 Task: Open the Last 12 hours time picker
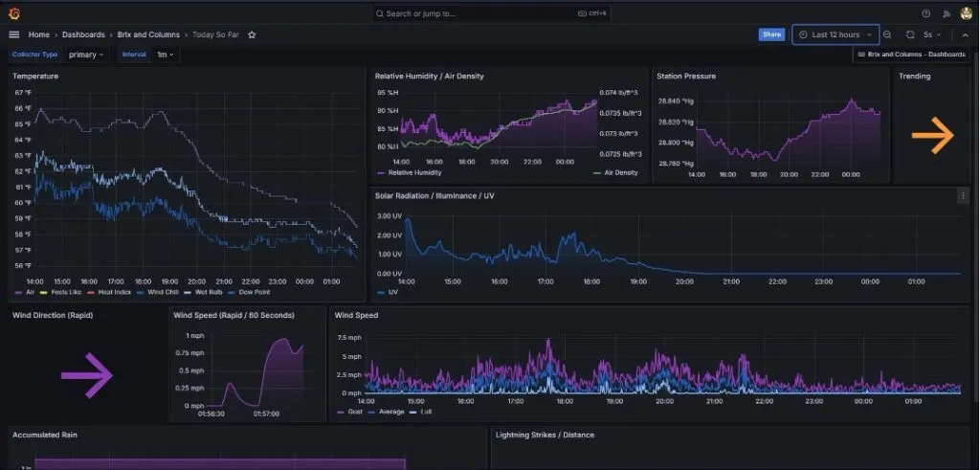[x=835, y=34]
